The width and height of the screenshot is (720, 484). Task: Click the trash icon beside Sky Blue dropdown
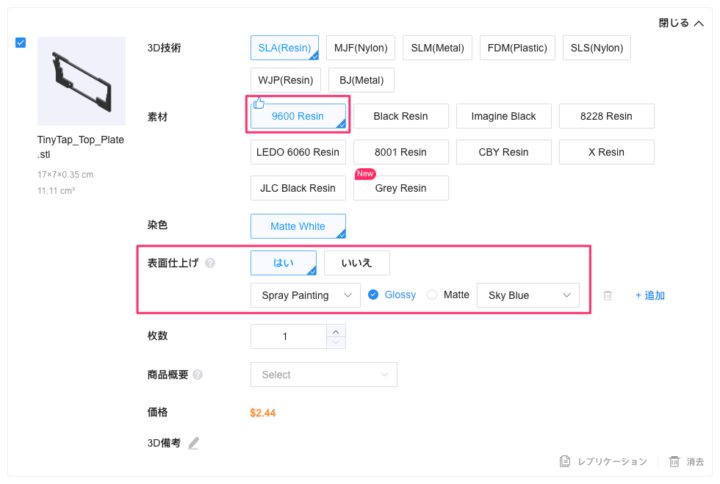(607, 296)
